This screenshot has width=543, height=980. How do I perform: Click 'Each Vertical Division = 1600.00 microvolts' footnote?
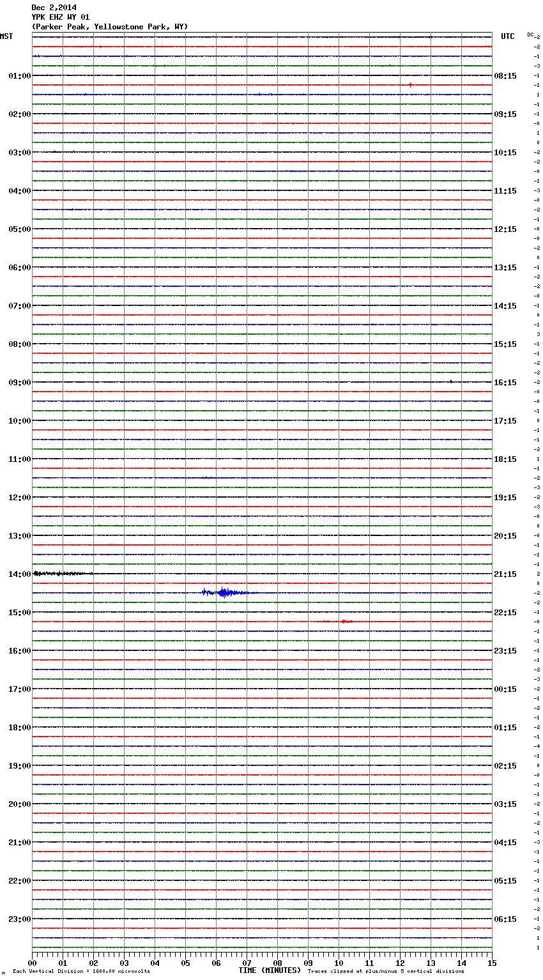click(81, 972)
